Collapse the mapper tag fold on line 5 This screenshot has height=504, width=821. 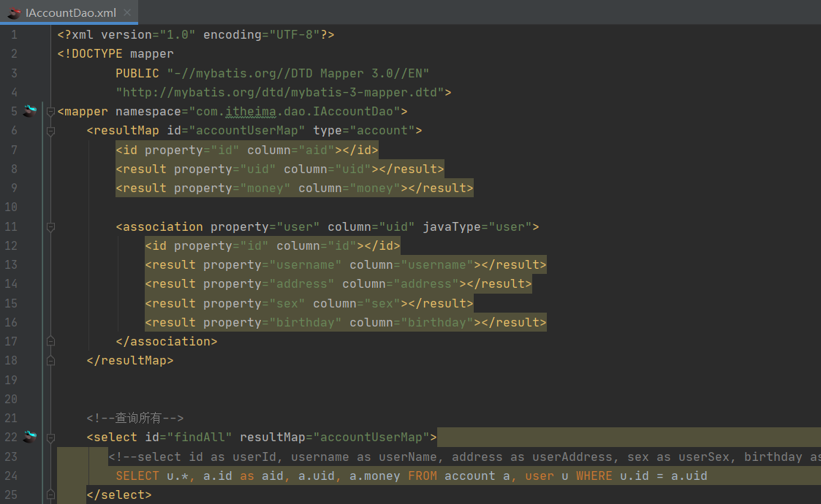[x=50, y=112]
